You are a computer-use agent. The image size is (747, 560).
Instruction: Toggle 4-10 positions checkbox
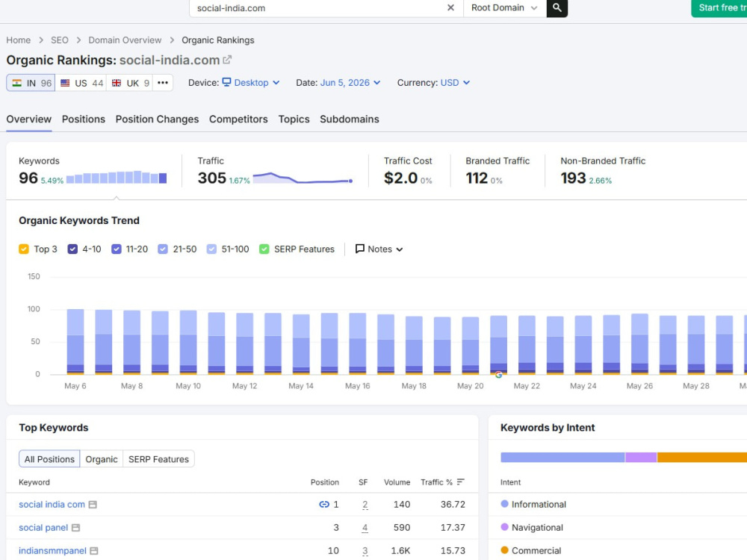coord(72,249)
